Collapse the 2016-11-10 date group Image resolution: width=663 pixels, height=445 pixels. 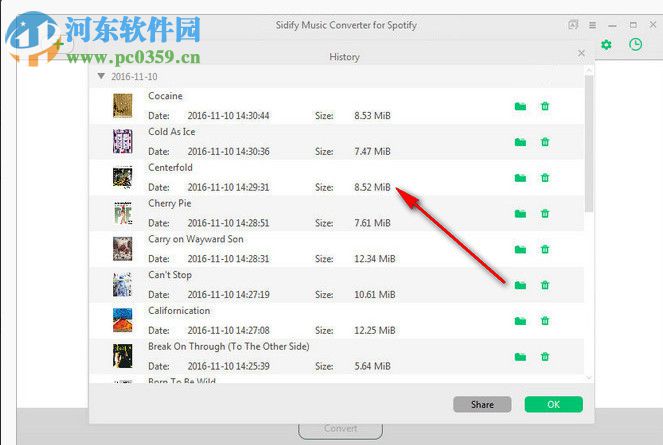(x=101, y=76)
